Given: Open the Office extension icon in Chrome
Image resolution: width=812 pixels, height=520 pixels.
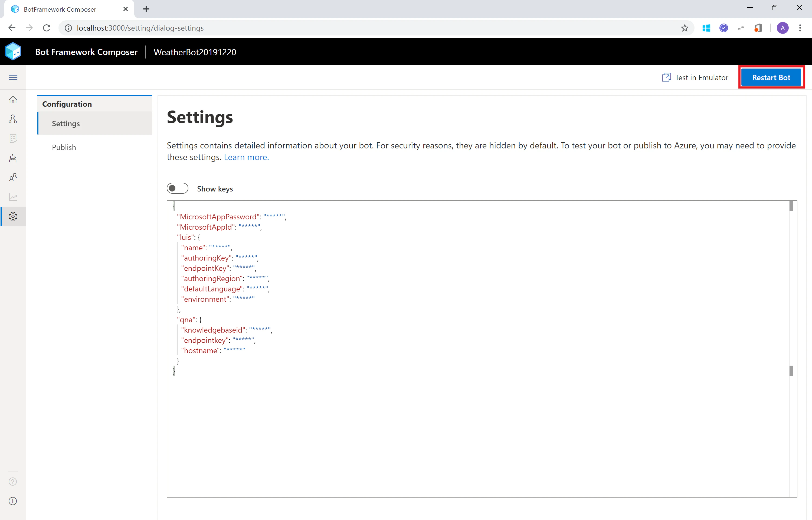Looking at the screenshot, I should point(758,28).
